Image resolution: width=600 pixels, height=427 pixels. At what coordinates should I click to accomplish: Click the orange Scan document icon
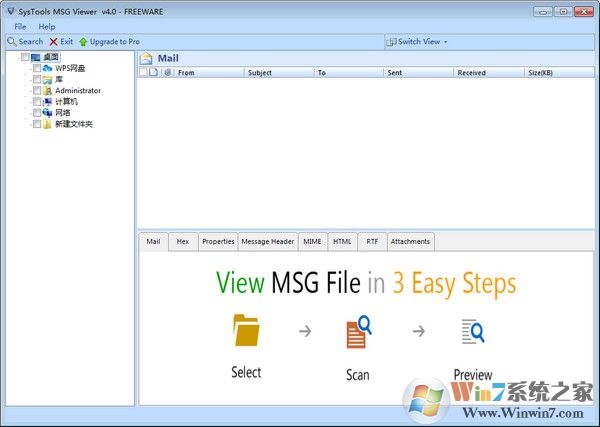[x=359, y=331]
